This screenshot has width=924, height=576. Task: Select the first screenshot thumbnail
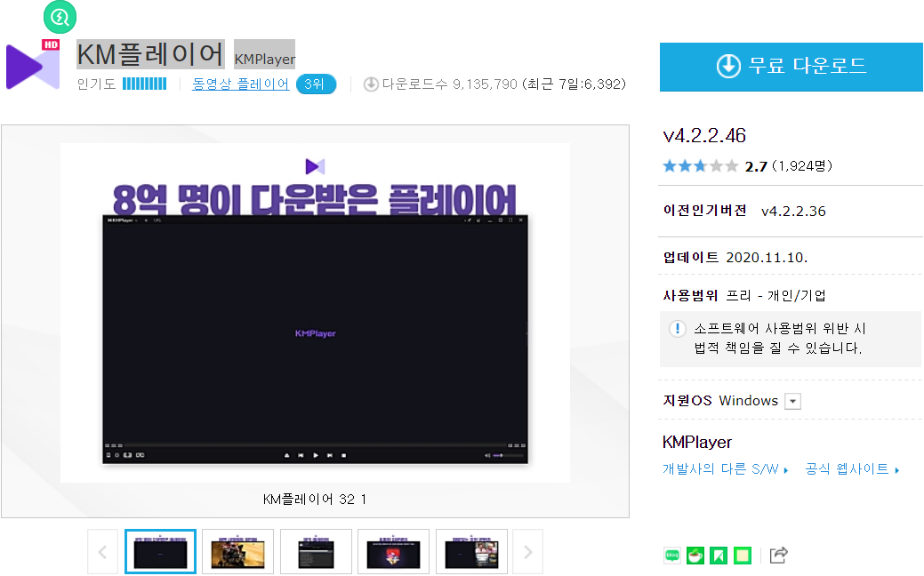tap(160, 552)
